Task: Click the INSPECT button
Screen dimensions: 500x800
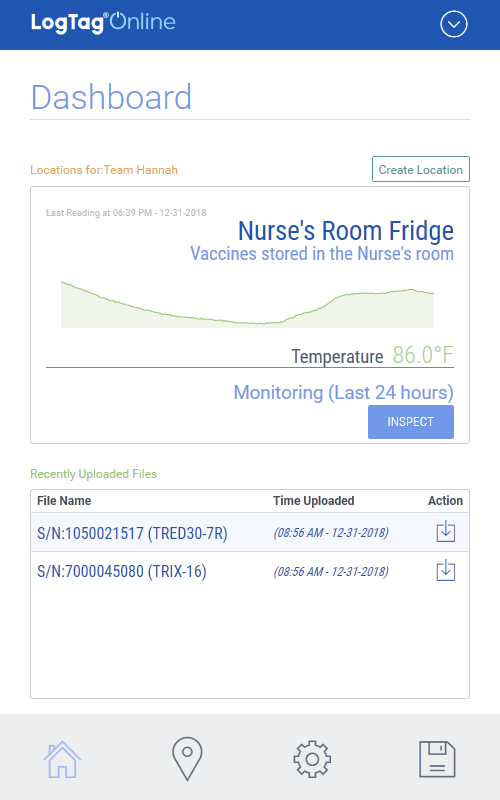Action: point(411,422)
